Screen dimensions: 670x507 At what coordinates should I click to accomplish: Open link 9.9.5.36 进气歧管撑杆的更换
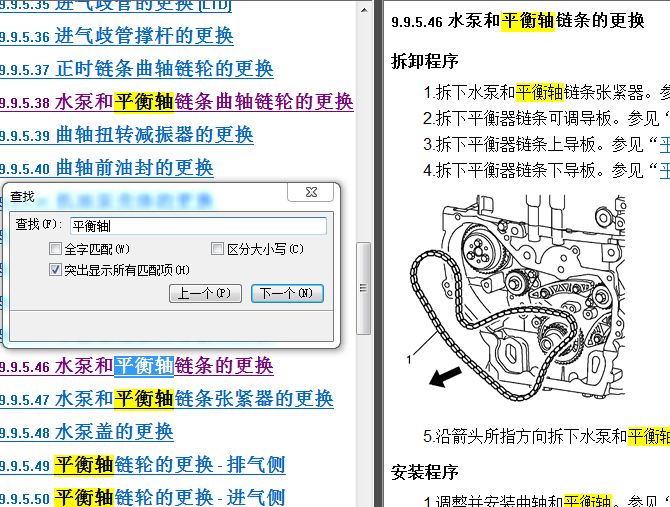tap(117, 36)
